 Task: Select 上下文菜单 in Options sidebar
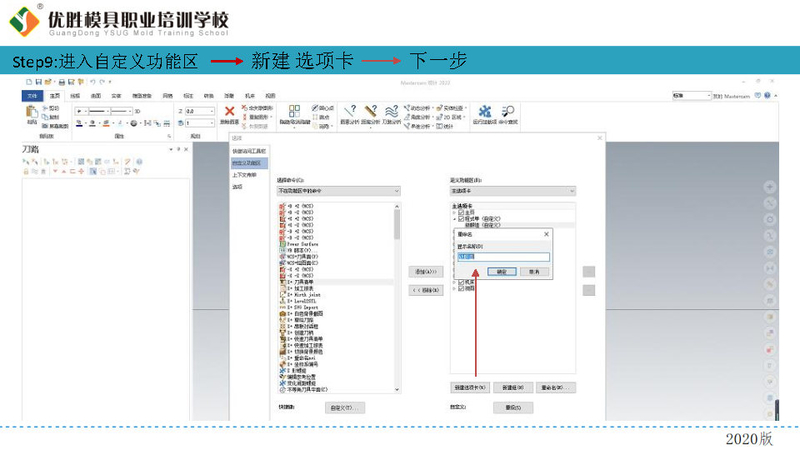click(244, 175)
